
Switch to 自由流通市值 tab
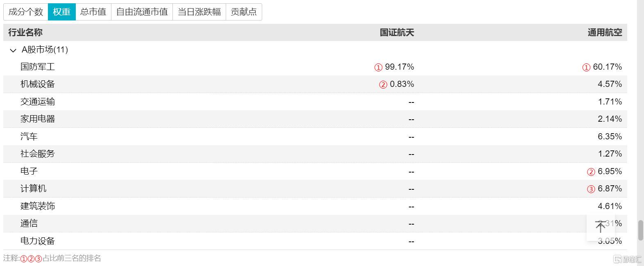point(142,12)
